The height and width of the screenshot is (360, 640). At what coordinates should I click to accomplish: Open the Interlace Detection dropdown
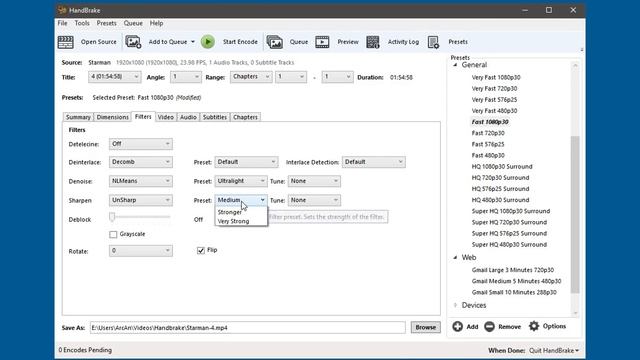coord(373,162)
